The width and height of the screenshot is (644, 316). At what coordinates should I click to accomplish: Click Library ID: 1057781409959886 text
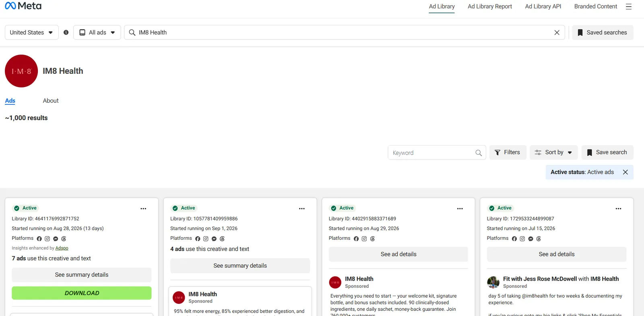pyautogui.click(x=204, y=219)
